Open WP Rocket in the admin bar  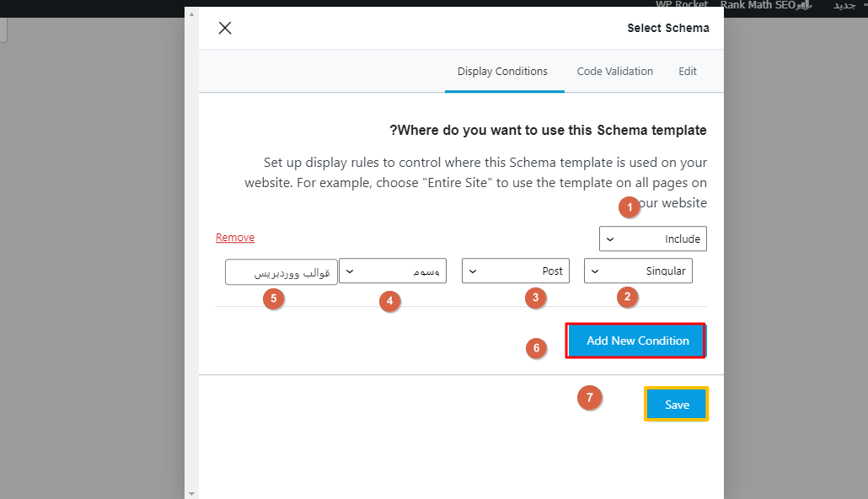[682, 5]
